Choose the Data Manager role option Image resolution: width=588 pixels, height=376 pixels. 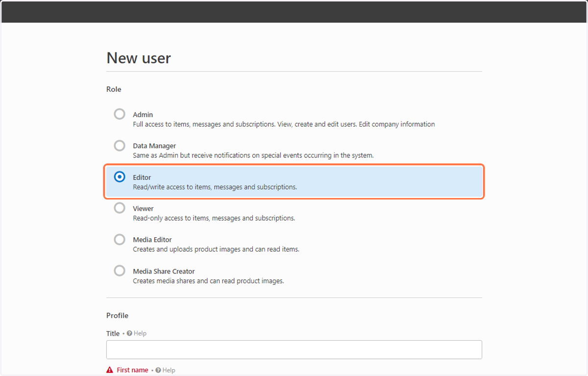point(120,146)
